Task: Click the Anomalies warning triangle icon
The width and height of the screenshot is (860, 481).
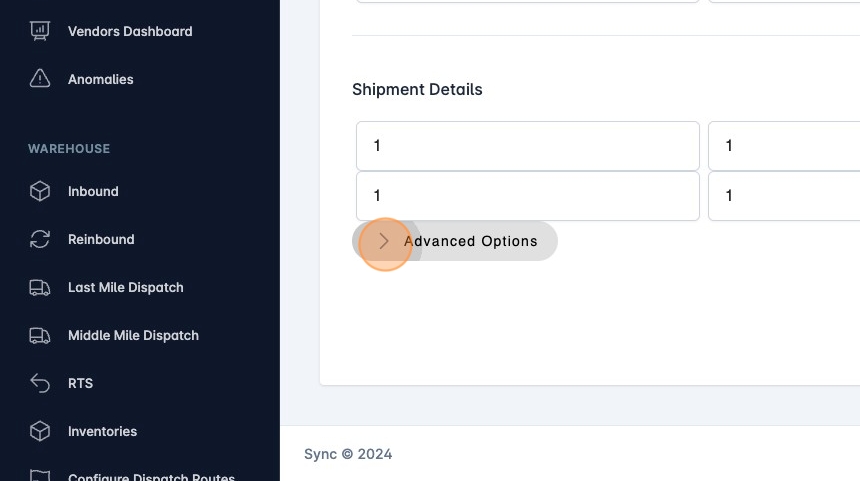Action: coord(40,79)
